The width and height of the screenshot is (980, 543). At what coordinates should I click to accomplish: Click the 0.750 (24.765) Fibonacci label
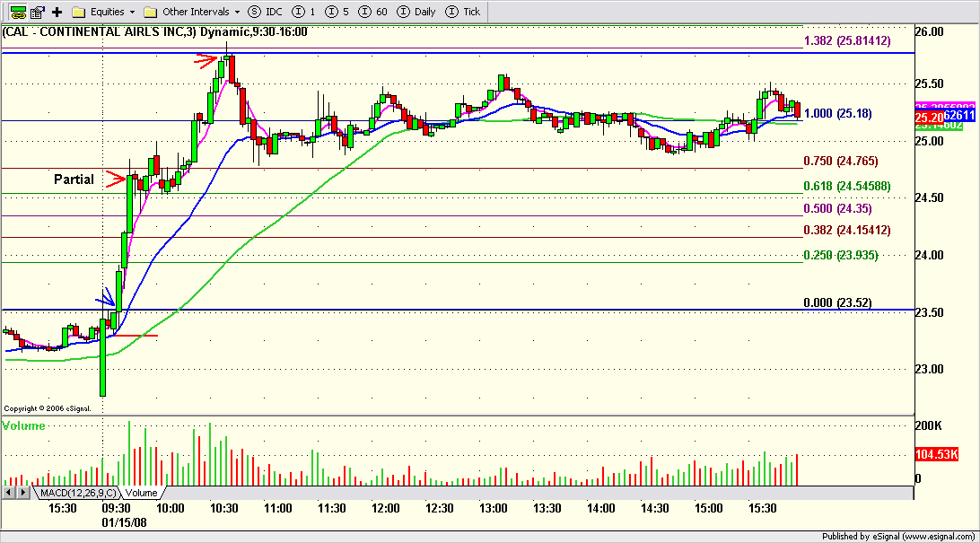[x=841, y=162]
